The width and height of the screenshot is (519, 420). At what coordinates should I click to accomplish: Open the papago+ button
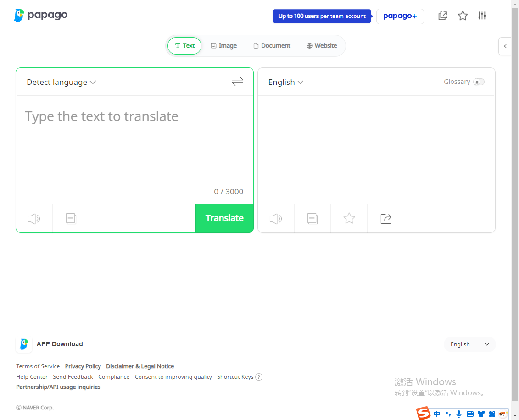400,16
